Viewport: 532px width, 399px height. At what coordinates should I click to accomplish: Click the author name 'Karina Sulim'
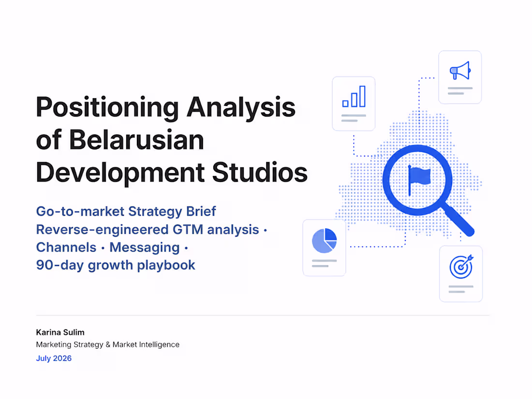tap(60, 332)
